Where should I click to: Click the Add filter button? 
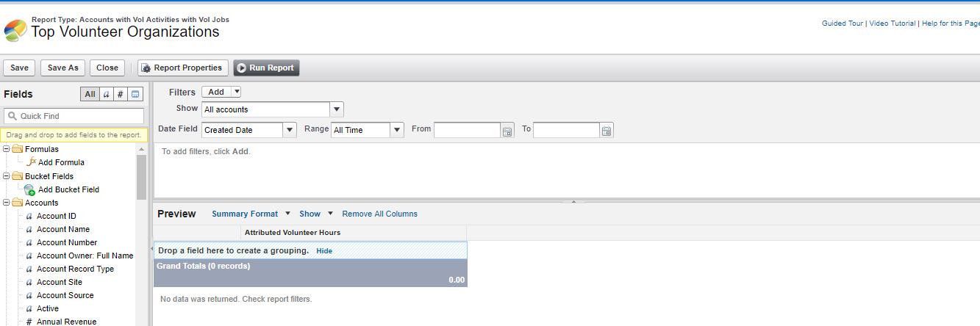pyautogui.click(x=216, y=92)
